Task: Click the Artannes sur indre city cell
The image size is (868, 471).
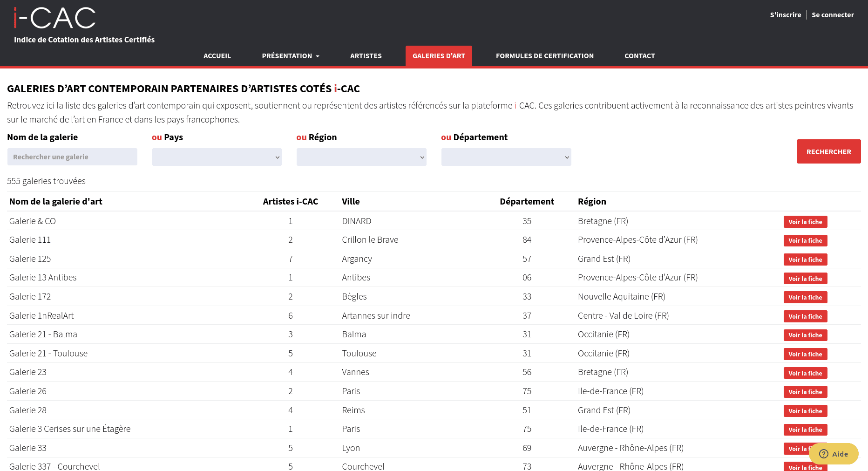Action: click(376, 315)
